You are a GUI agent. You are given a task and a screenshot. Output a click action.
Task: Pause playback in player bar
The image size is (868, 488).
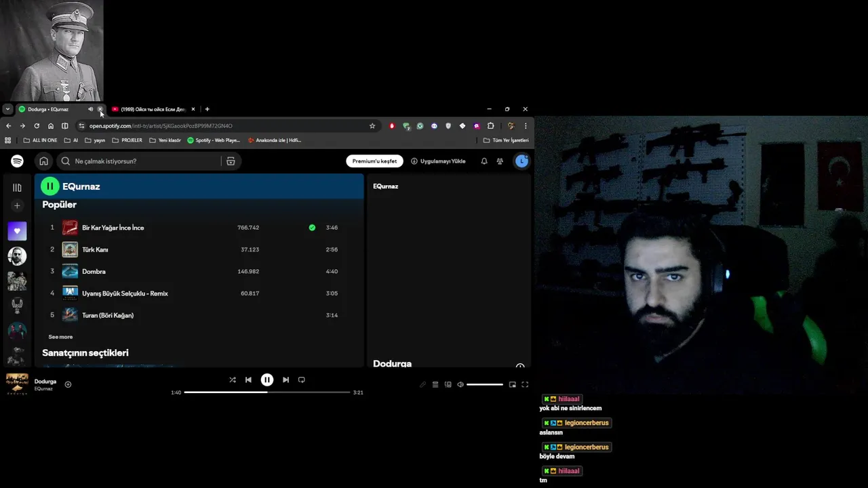pos(267,380)
